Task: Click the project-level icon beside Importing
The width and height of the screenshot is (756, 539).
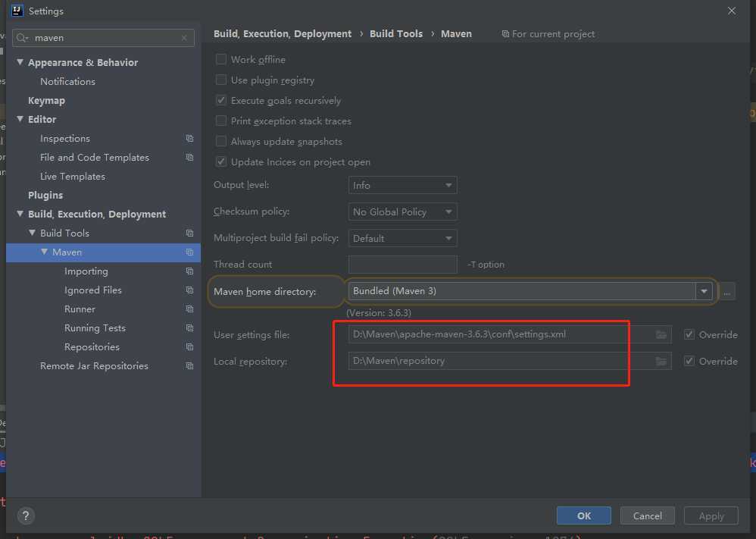Action: tap(189, 271)
